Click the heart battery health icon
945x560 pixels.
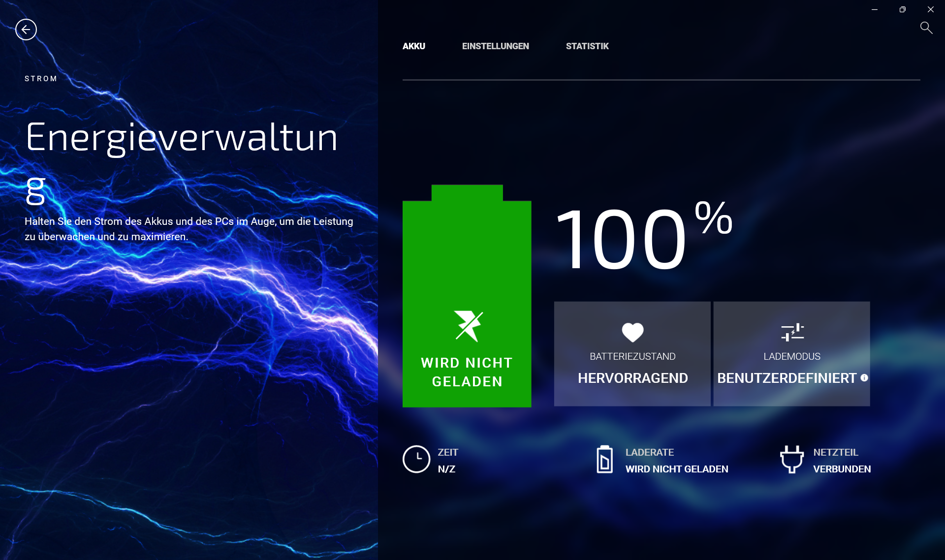pos(632,332)
